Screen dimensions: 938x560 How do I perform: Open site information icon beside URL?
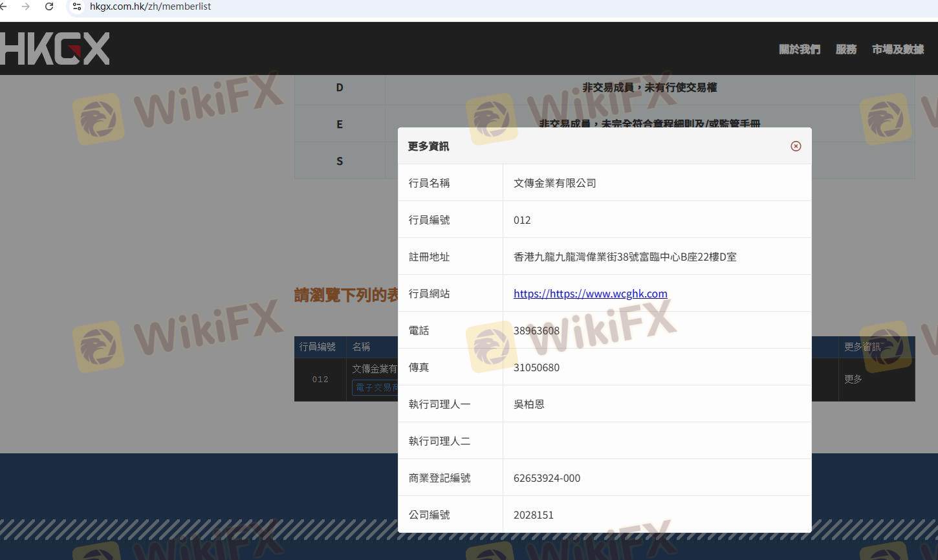coord(77,6)
